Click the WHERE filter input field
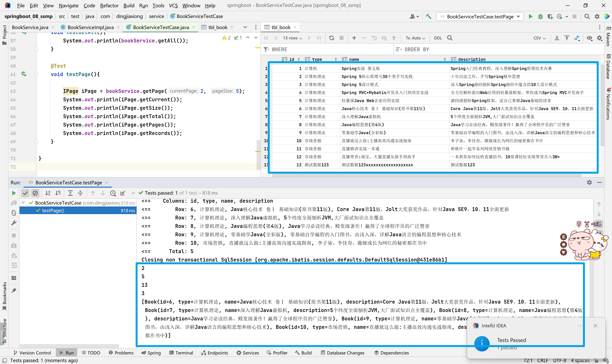Image resolution: width=612 pixels, height=364 pixels. [331, 49]
